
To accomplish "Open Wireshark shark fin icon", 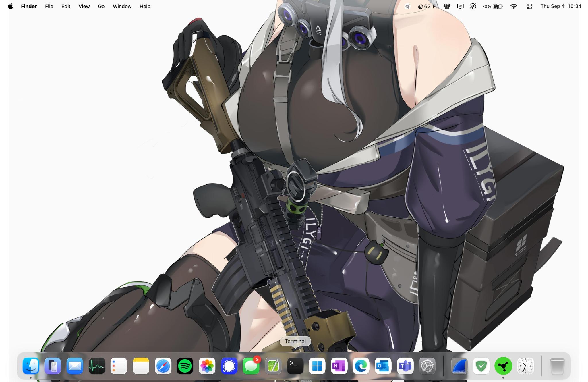I will click(459, 366).
